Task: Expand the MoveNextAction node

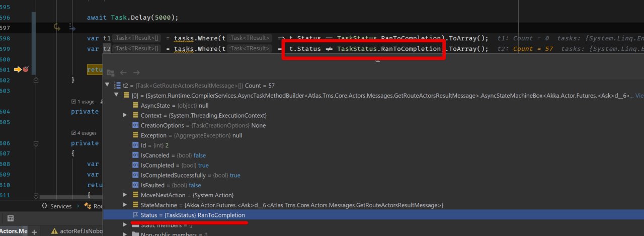Action: [x=125, y=195]
